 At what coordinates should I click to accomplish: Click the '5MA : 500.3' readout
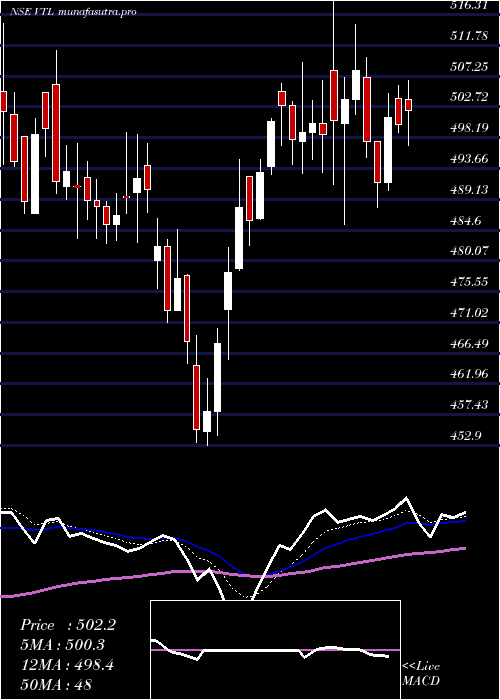pyautogui.click(x=64, y=646)
